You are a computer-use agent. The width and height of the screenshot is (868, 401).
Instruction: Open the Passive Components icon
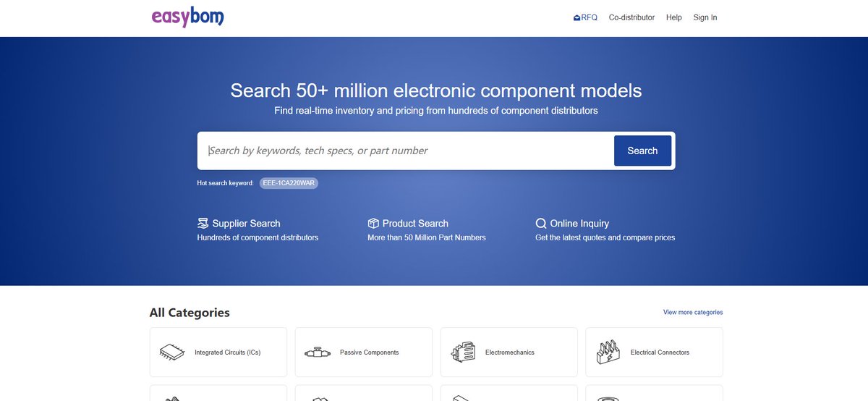[317, 353]
